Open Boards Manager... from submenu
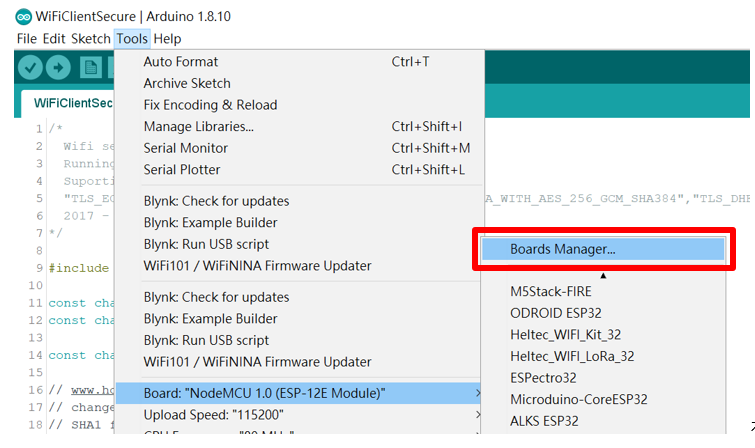The height and width of the screenshot is (448, 755). [603, 249]
